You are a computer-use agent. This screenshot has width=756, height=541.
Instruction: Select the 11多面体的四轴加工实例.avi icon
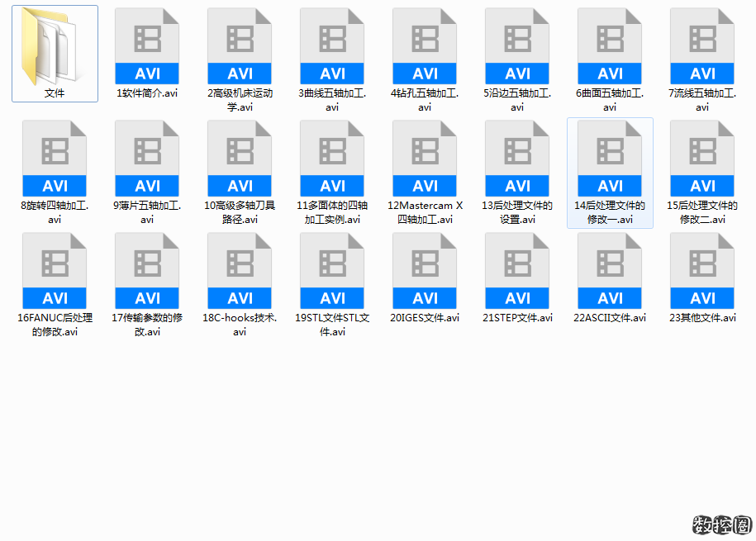point(332,159)
